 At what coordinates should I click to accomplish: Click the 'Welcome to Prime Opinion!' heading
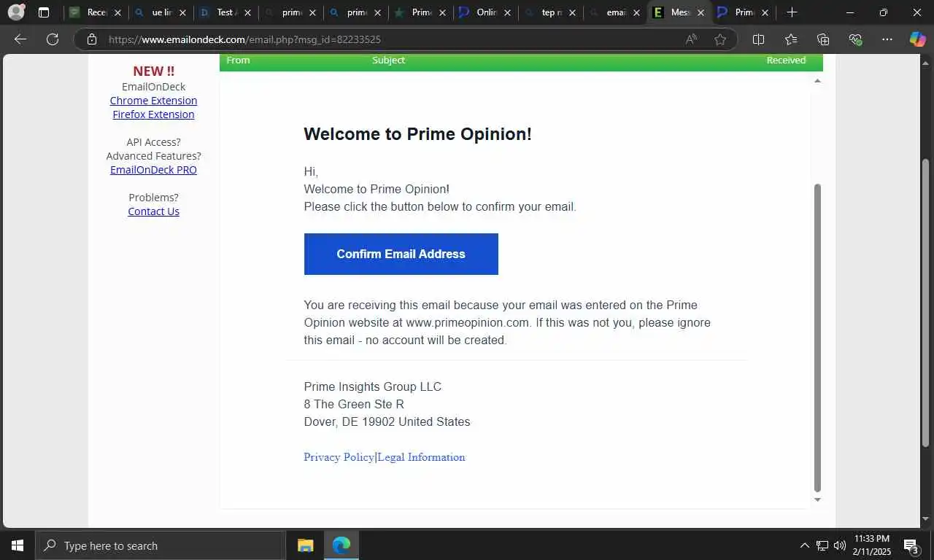[x=417, y=134]
